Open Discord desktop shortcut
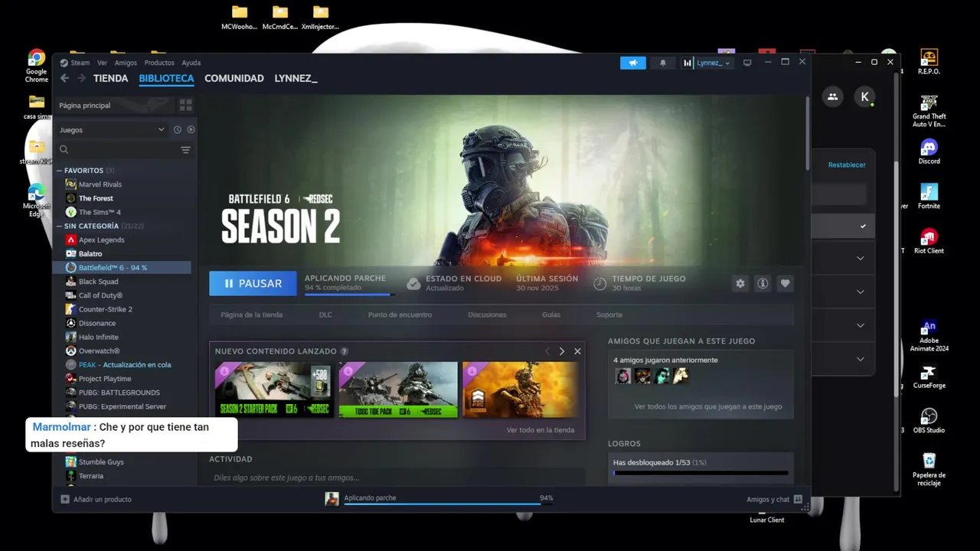 click(929, 152)
